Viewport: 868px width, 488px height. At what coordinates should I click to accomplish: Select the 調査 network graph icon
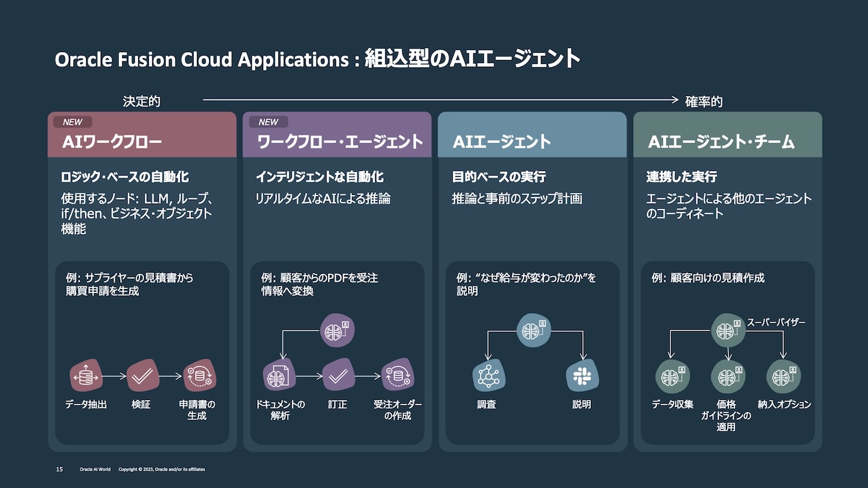coord(487,376)
